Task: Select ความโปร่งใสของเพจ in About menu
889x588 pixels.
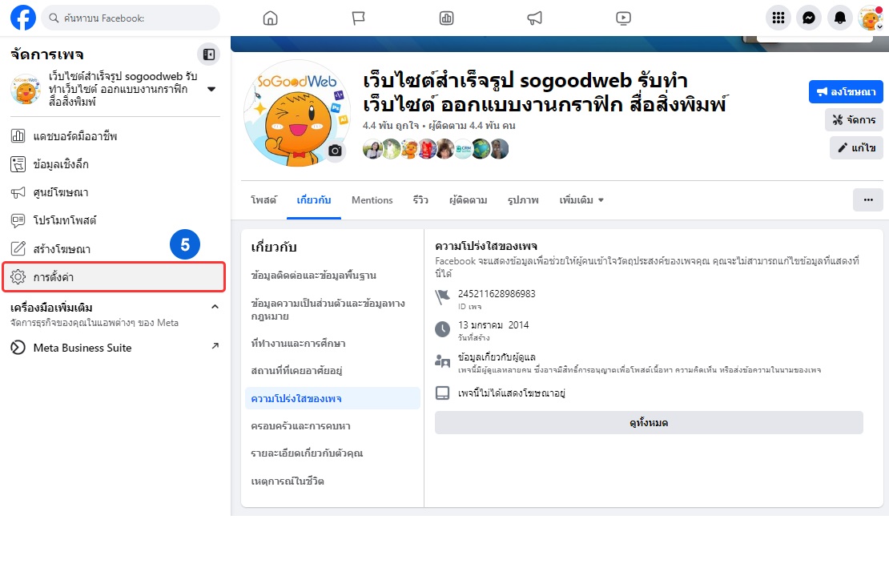Action: pyautogui.click(x=332, y=399)
